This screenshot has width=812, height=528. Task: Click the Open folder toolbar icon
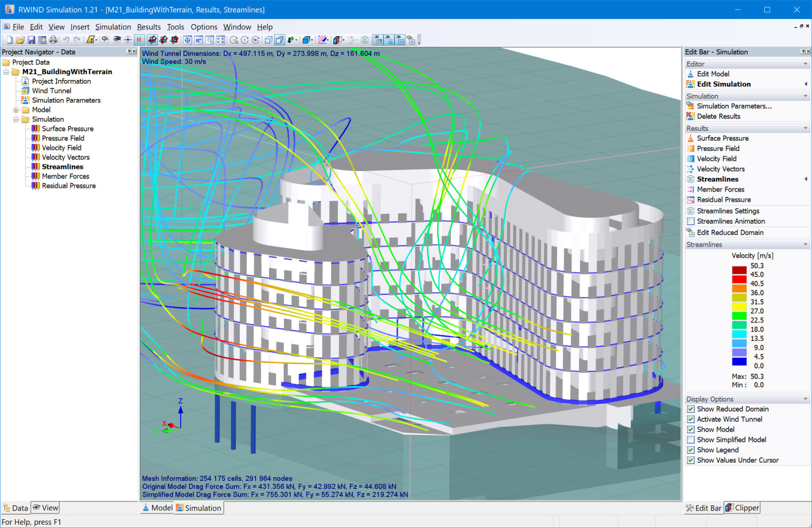[20, 40]
